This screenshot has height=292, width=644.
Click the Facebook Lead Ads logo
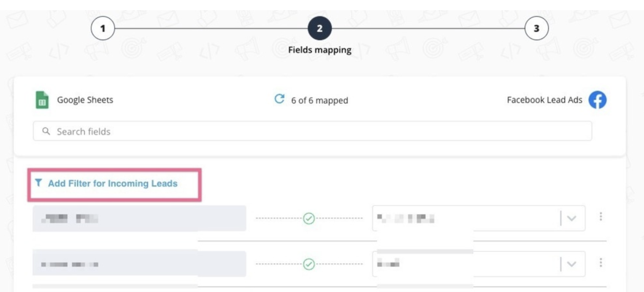[597, 100]
